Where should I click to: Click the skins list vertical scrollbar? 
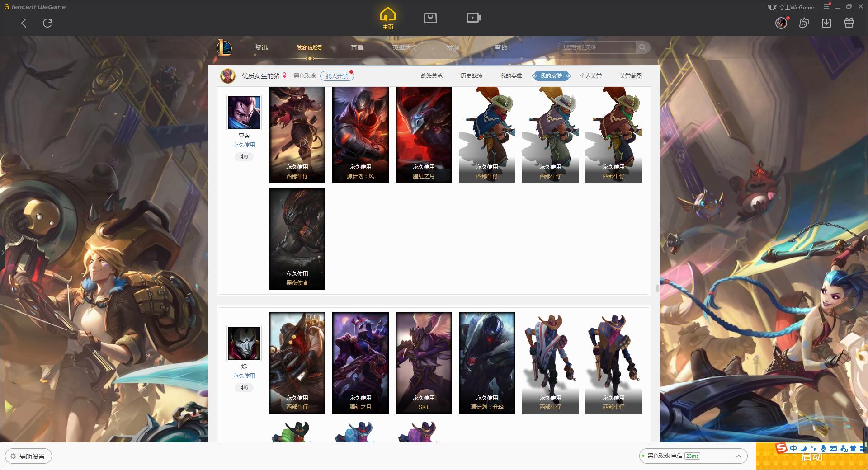click(657, 288)
